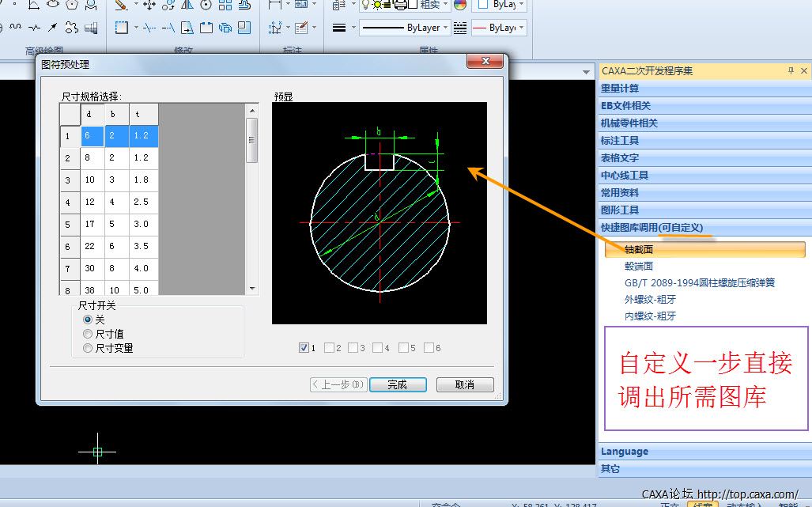
Task: Click the line weight icon with three bars
Action: (x=338, y=28)
